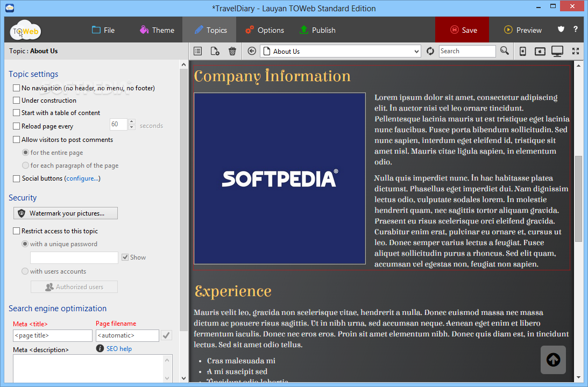Click Watermark your pictures button

pos(66,213)
